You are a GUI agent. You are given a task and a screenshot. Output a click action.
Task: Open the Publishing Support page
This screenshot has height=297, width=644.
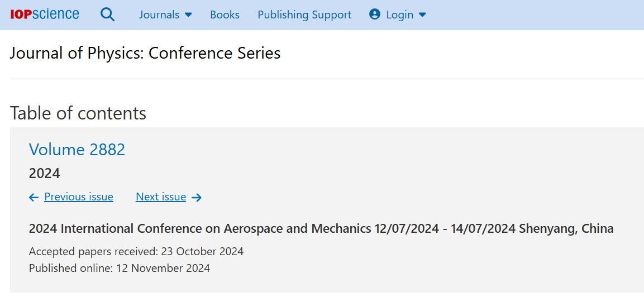pyautogui.click(x=304, y=15)
